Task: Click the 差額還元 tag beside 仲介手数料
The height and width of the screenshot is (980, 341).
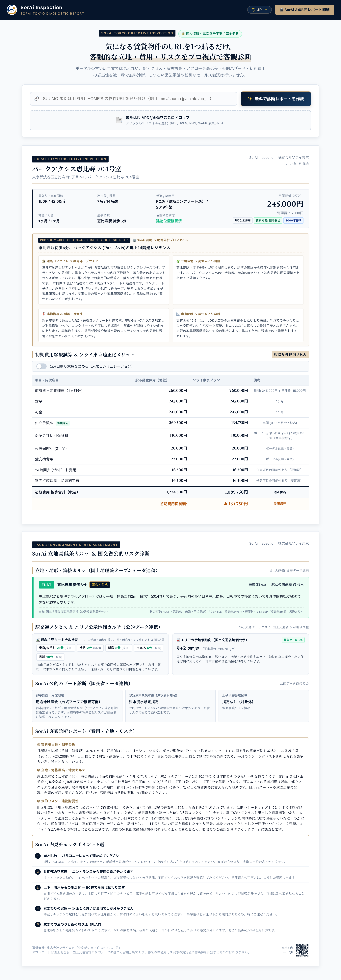Action: (63, 423)
